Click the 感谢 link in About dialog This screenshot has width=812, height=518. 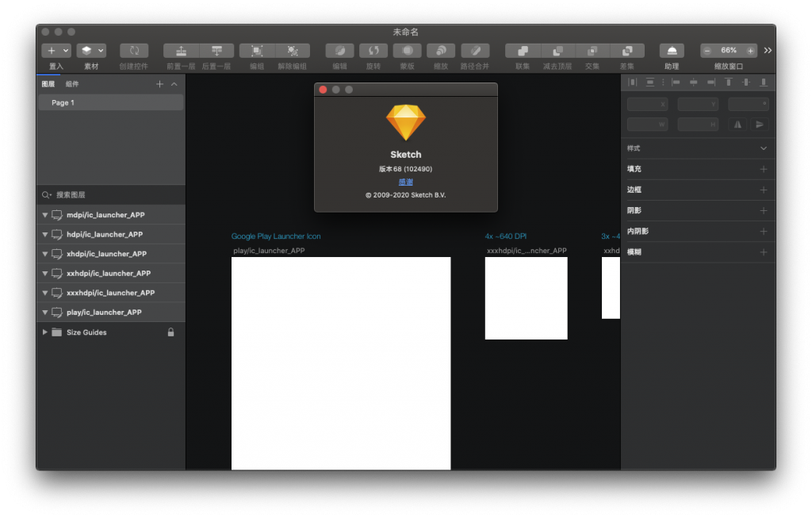(x=405, y=182)
